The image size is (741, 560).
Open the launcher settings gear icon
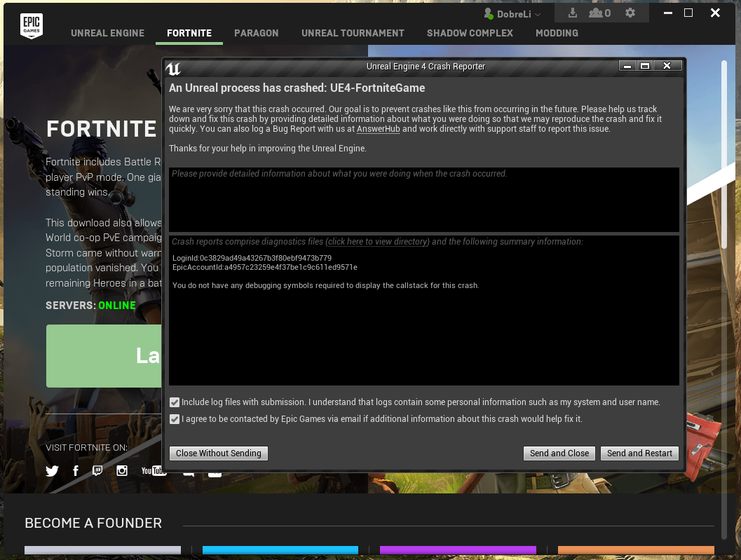click(x=630, y=13)
